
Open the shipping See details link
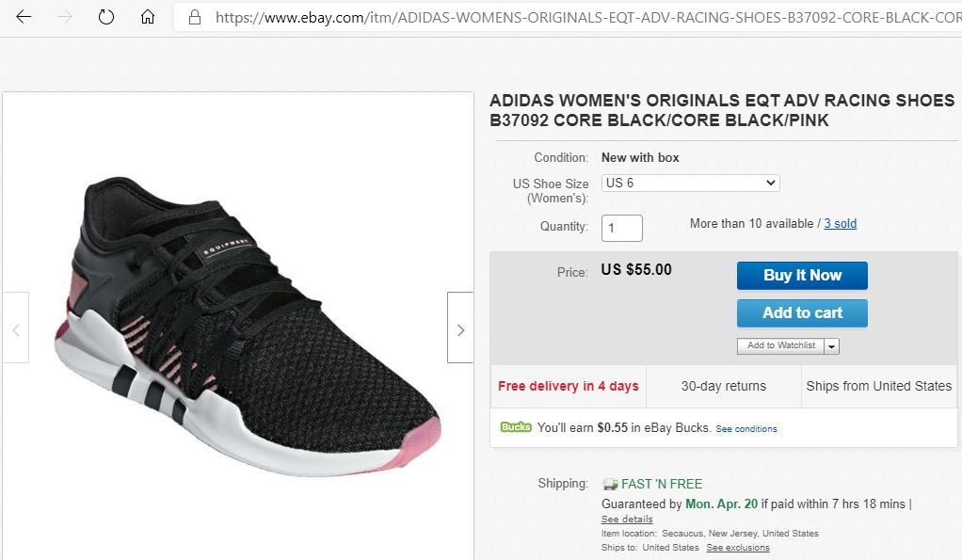coord(627,520)
